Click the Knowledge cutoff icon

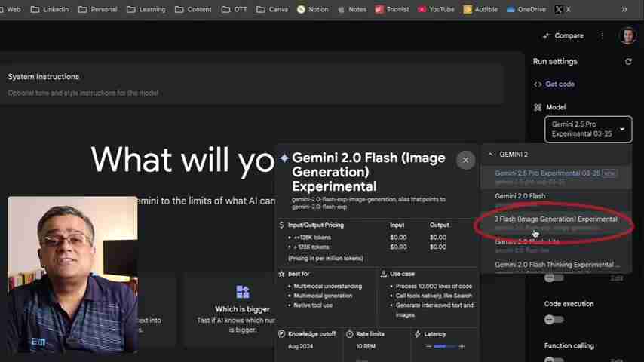(x=281, y=334)
